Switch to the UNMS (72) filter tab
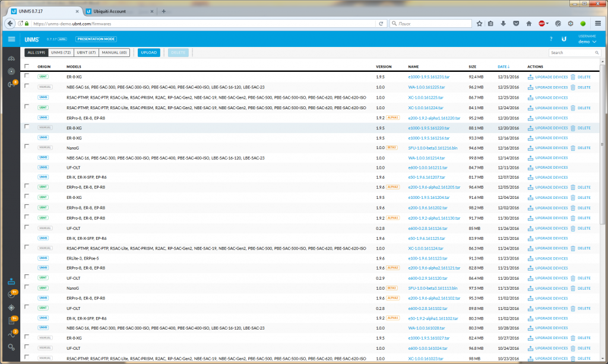 click(x=61, y=52)
